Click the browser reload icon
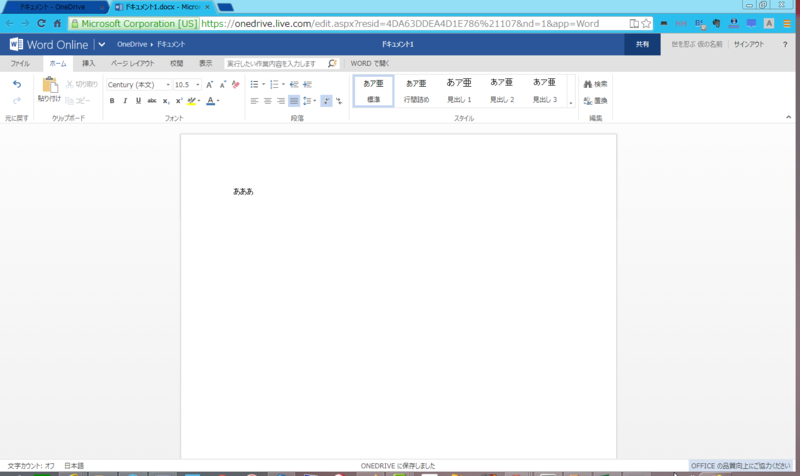This screenshot has height=476, width=800. click(41, 23)
